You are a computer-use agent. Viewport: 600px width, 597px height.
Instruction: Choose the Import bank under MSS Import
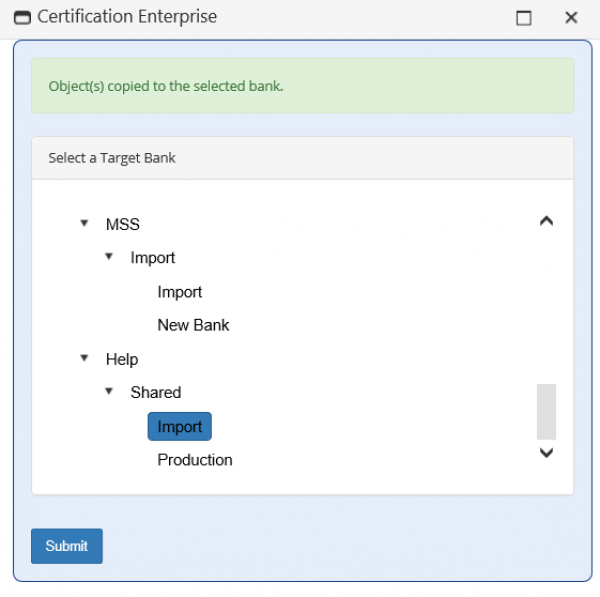179,292
